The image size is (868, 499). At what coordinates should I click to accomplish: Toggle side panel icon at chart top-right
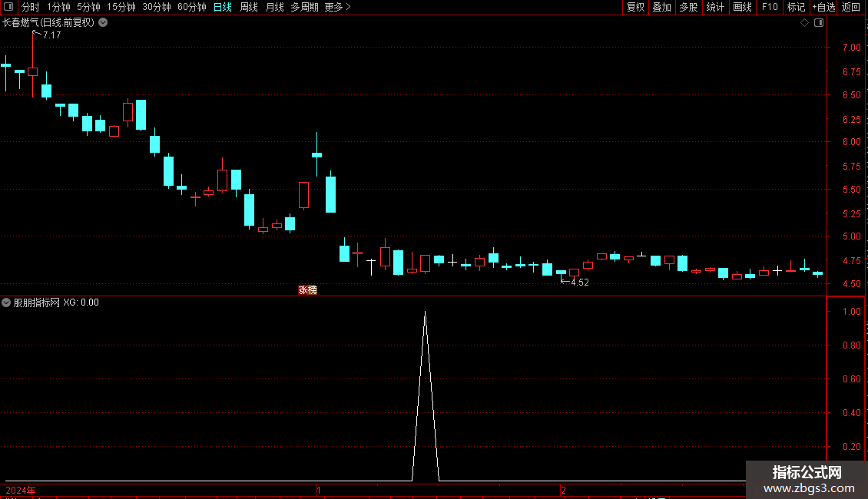tap(819, 23)
